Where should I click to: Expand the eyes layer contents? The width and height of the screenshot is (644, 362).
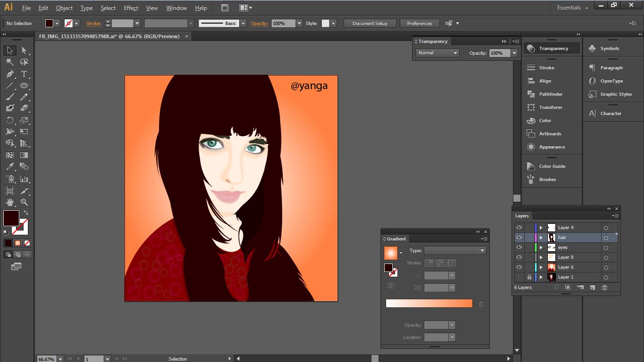click(541, 247)
